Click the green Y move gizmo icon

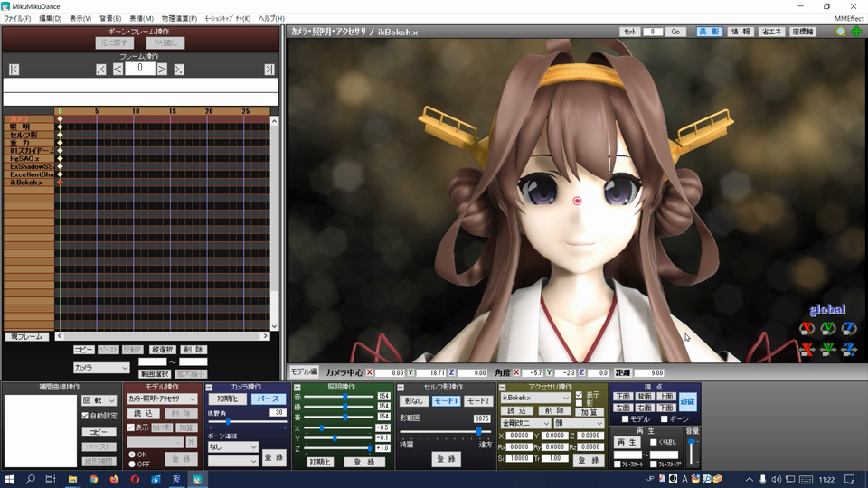pyautogui.click(x=828, y=349)
